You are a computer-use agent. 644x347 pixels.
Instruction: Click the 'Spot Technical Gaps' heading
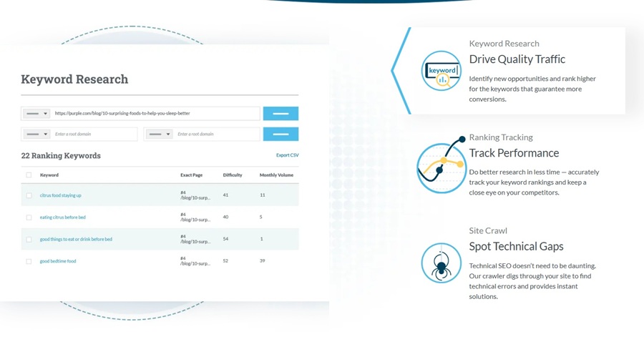(516, 246)
